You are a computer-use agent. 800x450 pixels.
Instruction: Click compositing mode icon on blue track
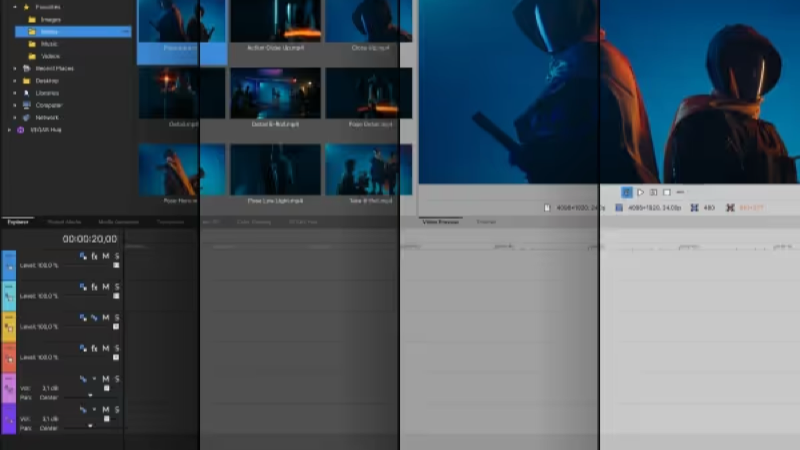(x=83, y=257)
